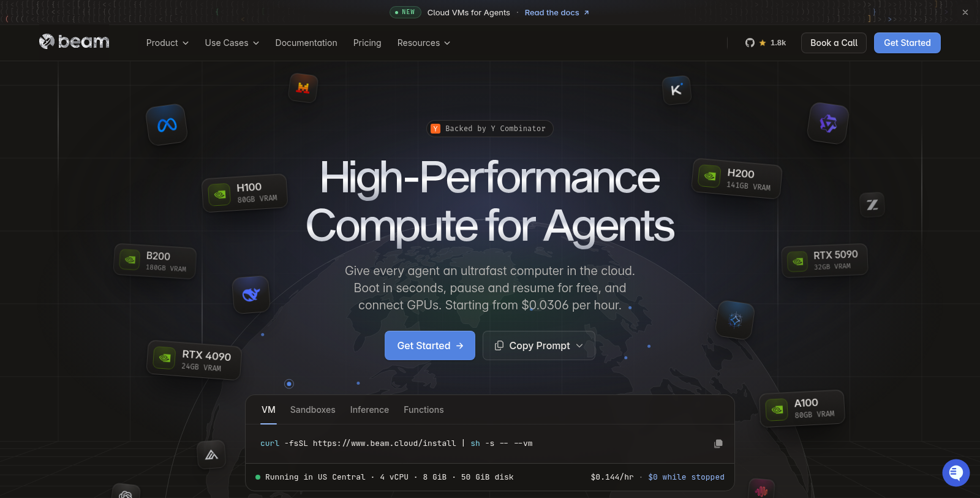Select the Functions tab
This screenshot has height=498, width=980.
click(x=423, y=410)
